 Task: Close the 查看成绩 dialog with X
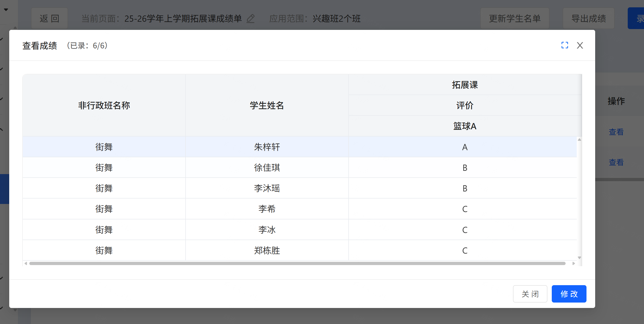(580, 45)
